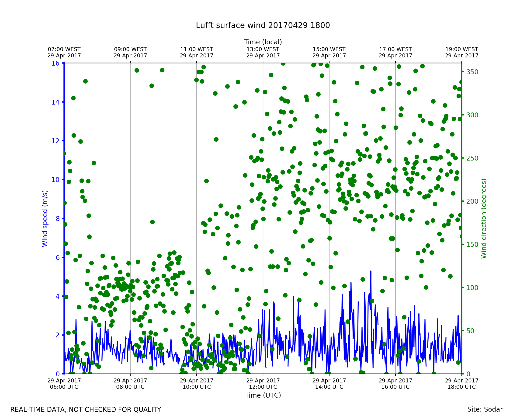Click the 'REAL-TIME DATA, NOT CHECKED' notice
Viewport: 513px width, 420px height.
86,410
